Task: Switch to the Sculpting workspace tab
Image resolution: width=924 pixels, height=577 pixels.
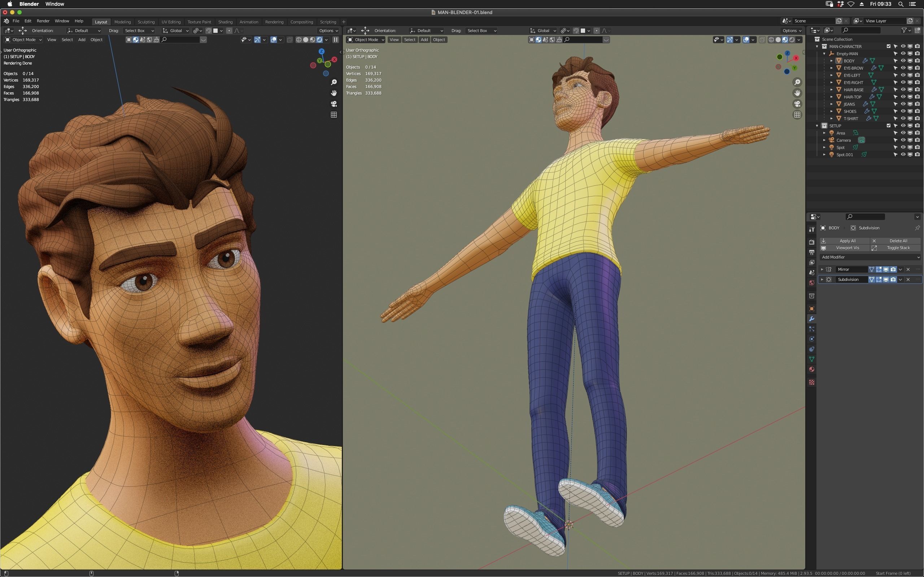Action: tap(146, 22)
